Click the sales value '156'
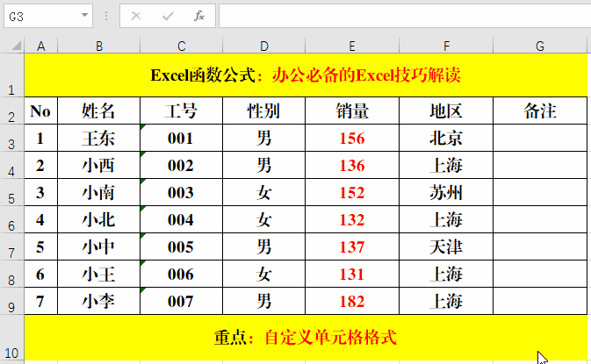 tap(352, 139)
